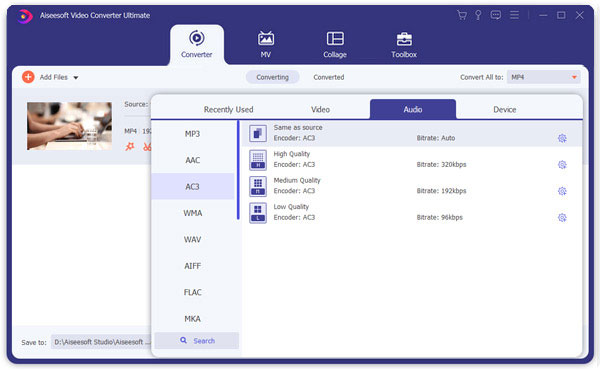600x370 pixels.
Task: Click the Search format field
Action: [197, 341]
